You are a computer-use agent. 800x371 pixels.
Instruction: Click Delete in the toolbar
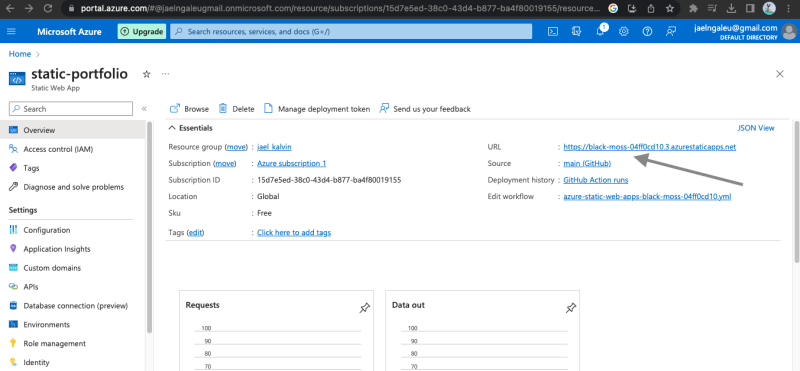tap(236, 109)
